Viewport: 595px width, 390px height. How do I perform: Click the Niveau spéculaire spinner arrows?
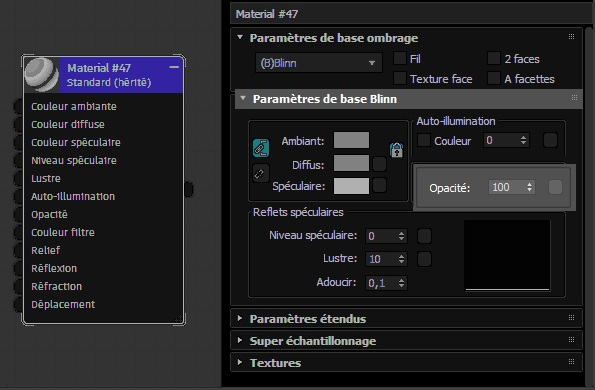coord(401,236)
